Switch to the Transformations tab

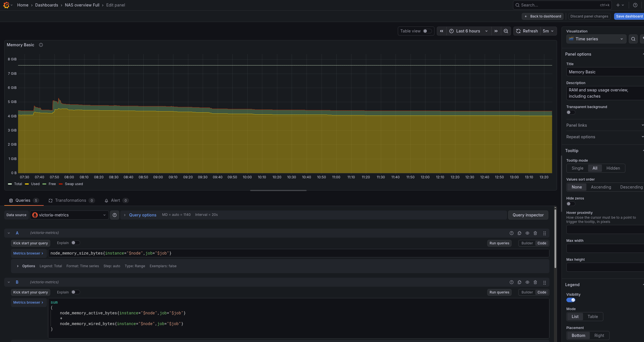click(x=71, y=200)
